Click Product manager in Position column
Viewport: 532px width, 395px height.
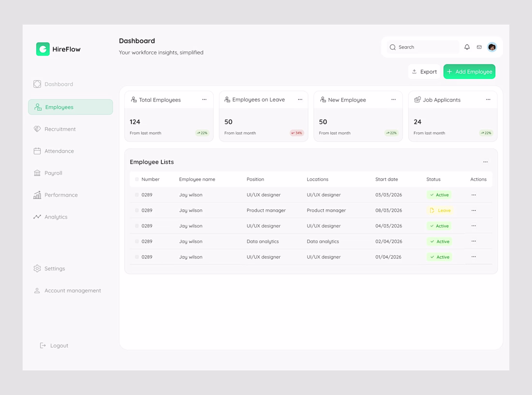coord(266,210)
